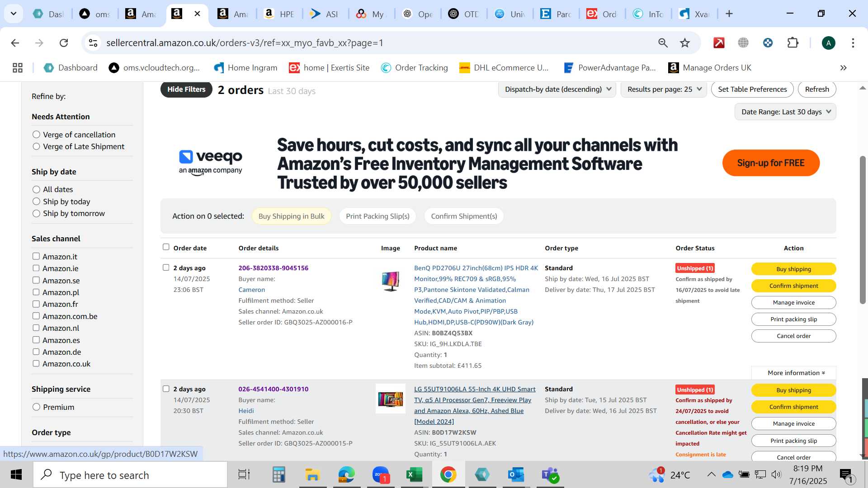
Task: Click Confirm shipment for BenQ order
Action: pos(793,286)
